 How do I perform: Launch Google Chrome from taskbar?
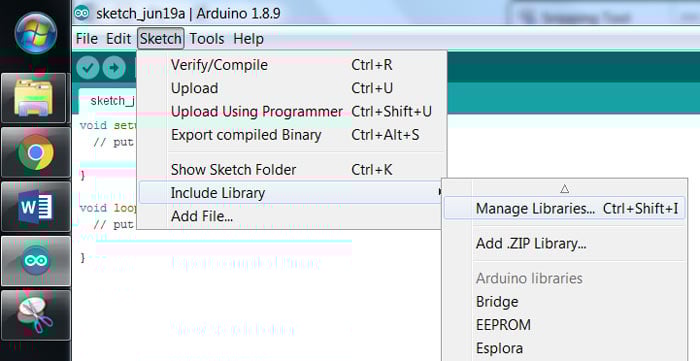point(36,152)
